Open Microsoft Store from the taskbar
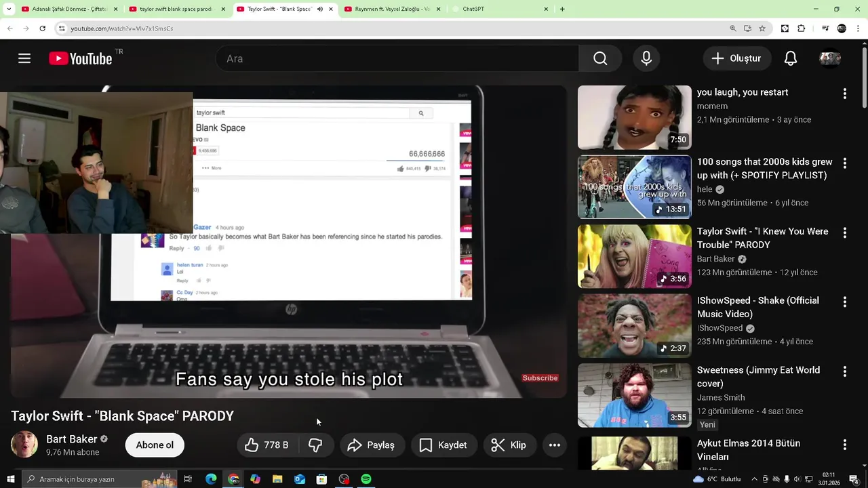 (x=321, y=479)
